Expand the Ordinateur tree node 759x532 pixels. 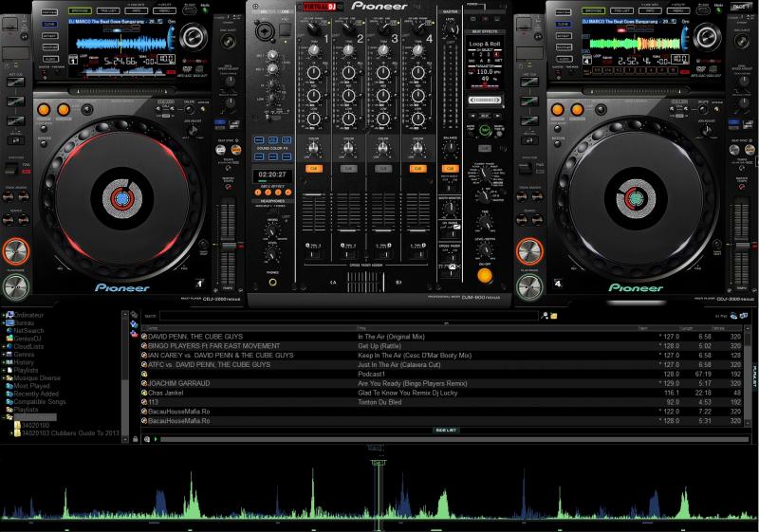(x=4, y=315)
